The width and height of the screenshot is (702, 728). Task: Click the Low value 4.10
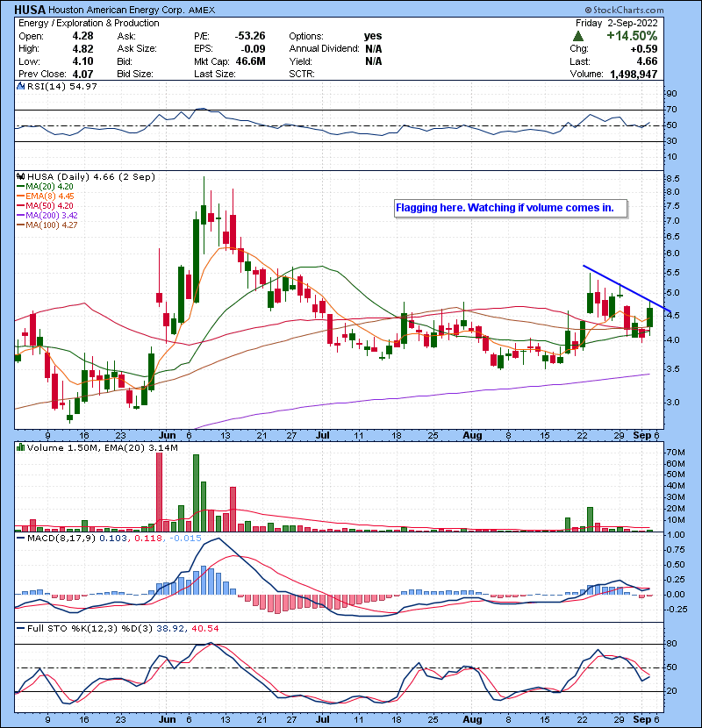pos(82,61)
